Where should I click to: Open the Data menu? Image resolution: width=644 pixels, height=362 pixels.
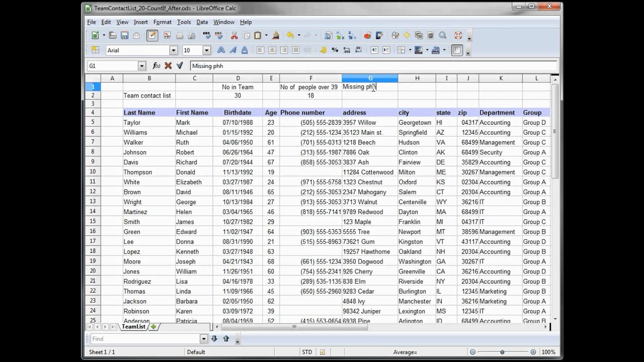coord(202,22)
